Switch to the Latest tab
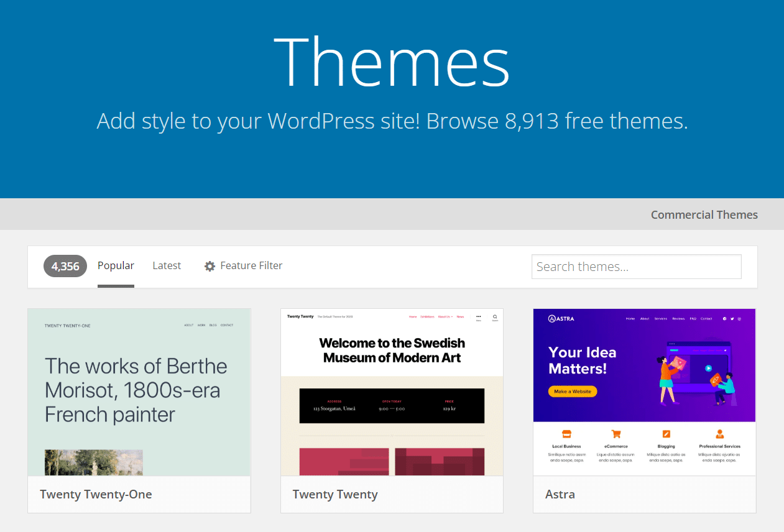Image resolution: width=784 pixels, height=532 pixels. [x=166, y=265]
